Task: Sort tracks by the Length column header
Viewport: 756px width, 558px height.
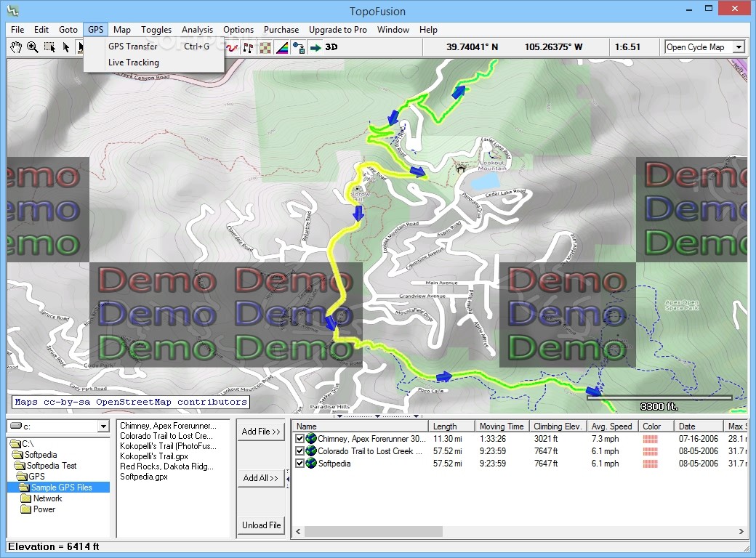Action: (451, 426)
